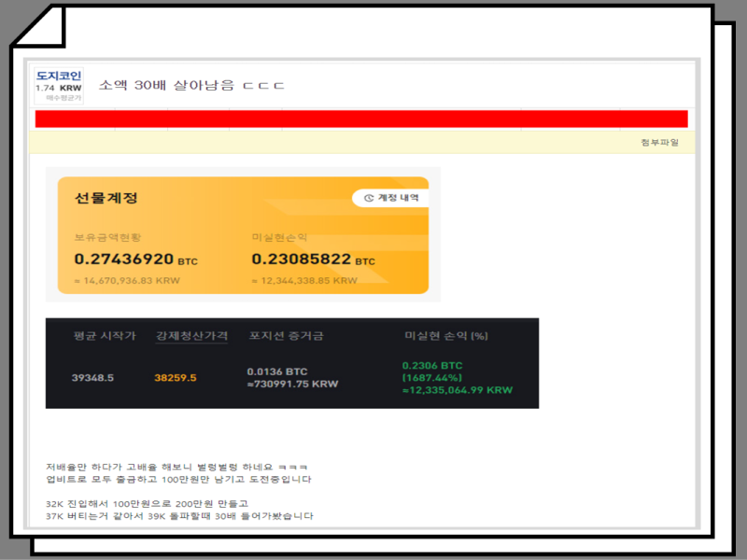Click the post title 소액 30배 살아남음

(191, 86)
